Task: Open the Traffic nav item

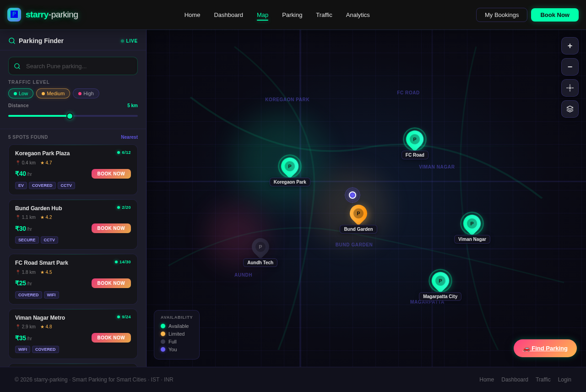Action: 324,15
